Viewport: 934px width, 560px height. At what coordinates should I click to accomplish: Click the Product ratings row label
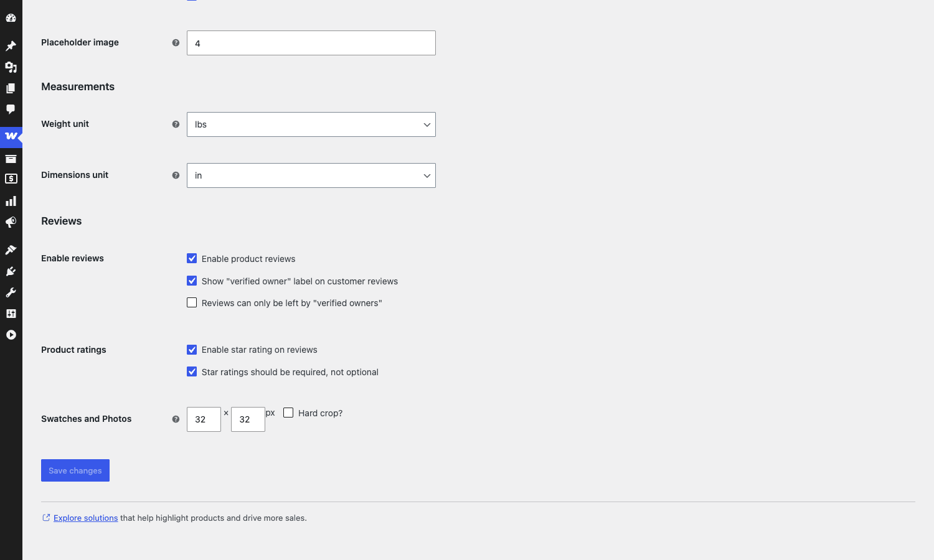click(73, 350)
